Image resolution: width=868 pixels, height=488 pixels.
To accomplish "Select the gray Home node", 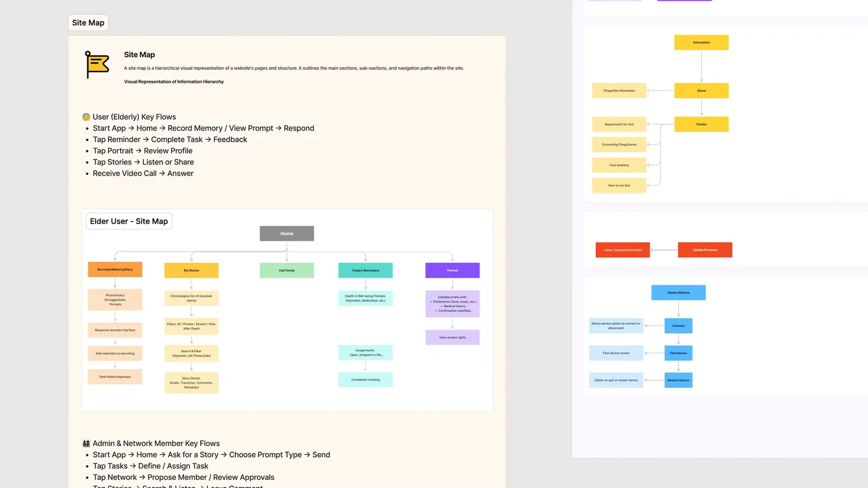I will (287, 234).
